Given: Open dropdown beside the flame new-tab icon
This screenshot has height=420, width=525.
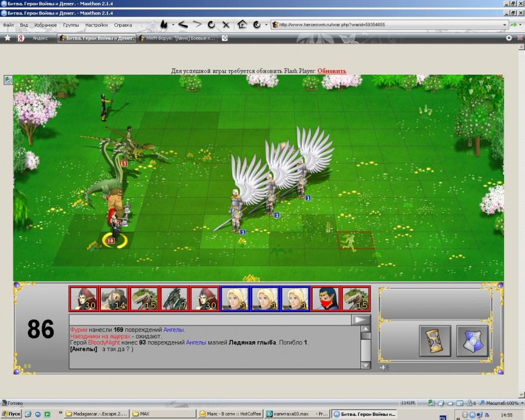Looking at the screenshot, I should 173,24.
